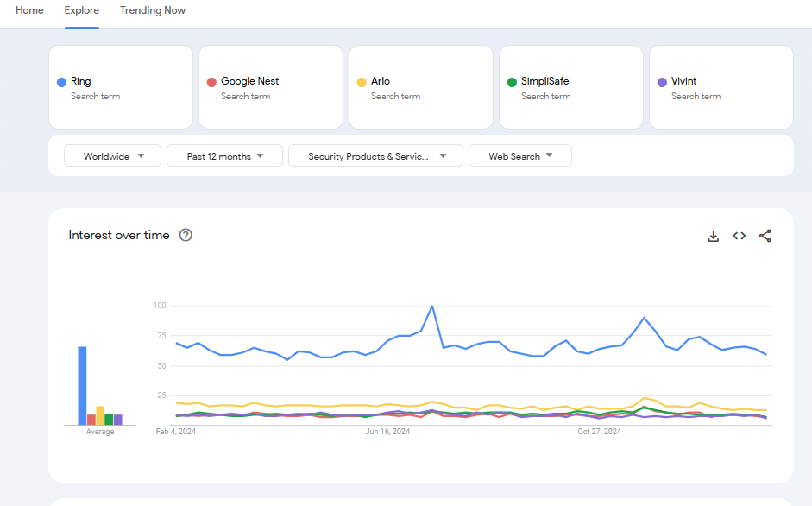Download the Interest over time data
Viewport: 812px width, 506px height.
click(713, 237)
